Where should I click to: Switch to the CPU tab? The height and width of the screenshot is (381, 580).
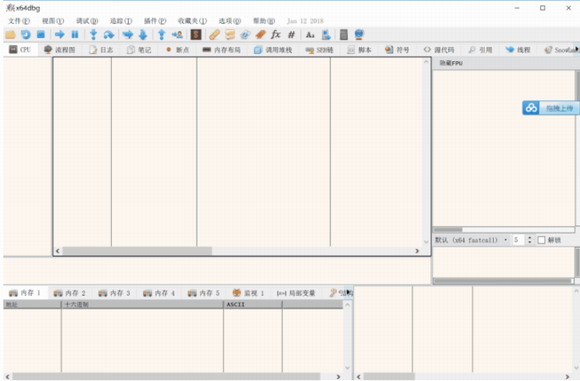tap(20, 50)
